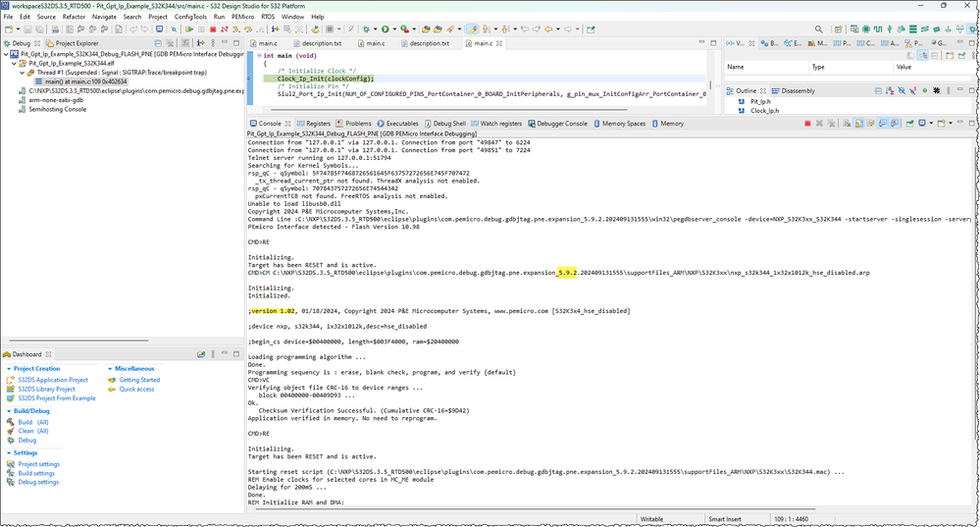This screenshot has height=527, width=980.
Task: Click the Instruction Stepping Mode toolbar icon
Action: (275, 28)
